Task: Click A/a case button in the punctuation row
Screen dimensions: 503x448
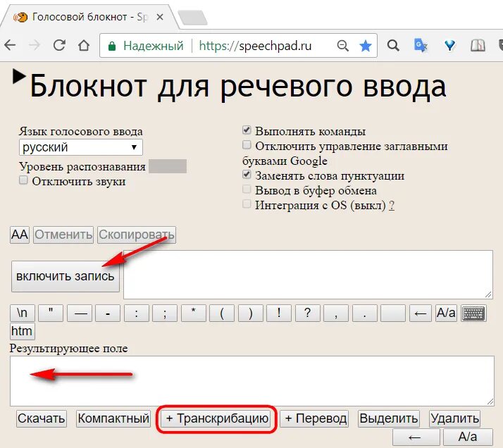Action: (446, 313)
